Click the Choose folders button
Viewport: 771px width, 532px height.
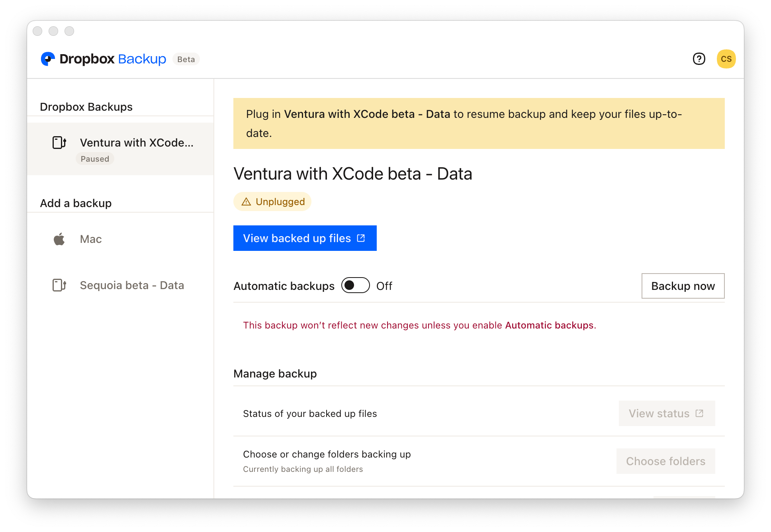(665, 461)
